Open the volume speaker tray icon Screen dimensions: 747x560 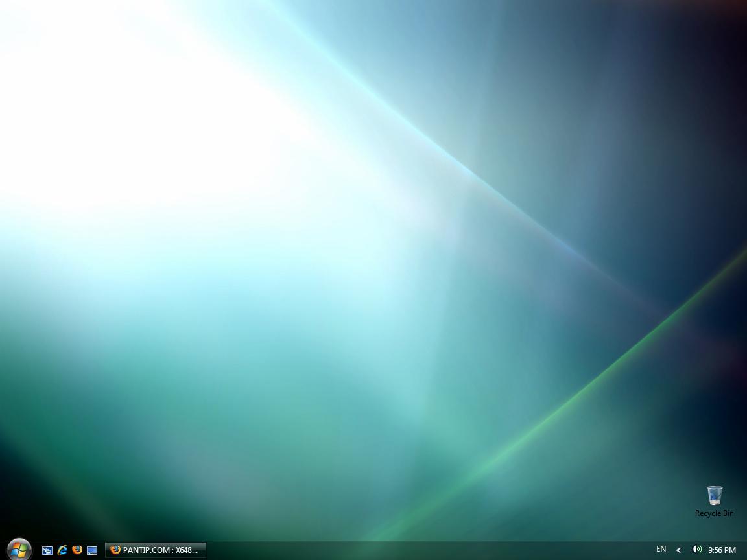tap(696, 550)
